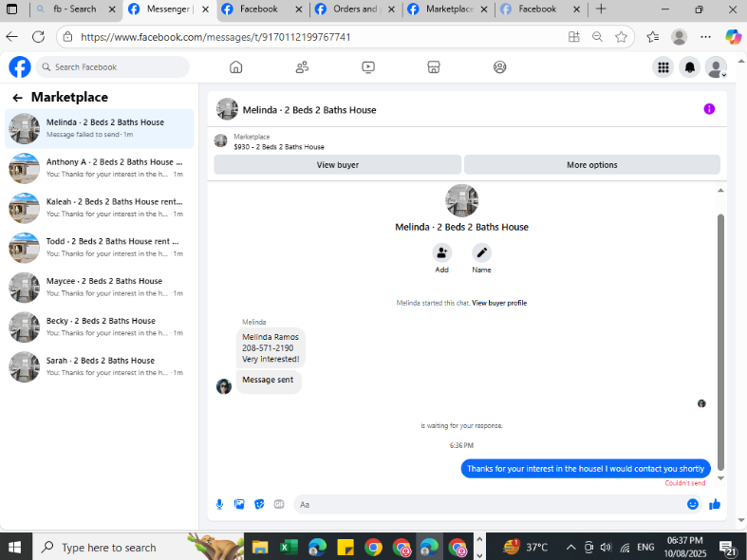The height and width of the screenshot is (560, 747).
Task: Open a new browser tab
Action: (x=601, y=9)
